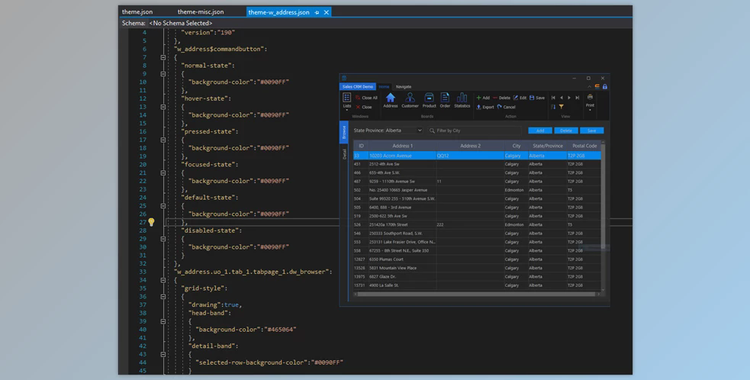The height and width of the screenshot is (380, 750).
Task: Select row '2512-4th Ave Sw'
Action: [x=477, y=164]
